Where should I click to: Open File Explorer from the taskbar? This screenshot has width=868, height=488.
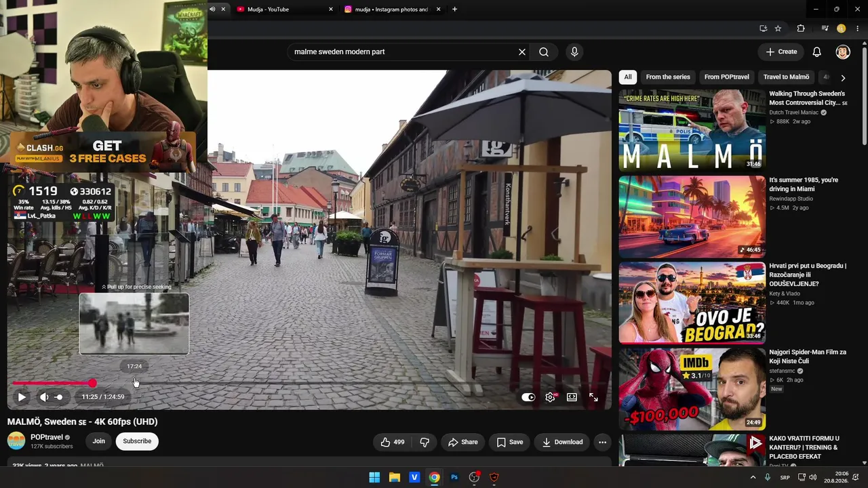click(394, 477)
